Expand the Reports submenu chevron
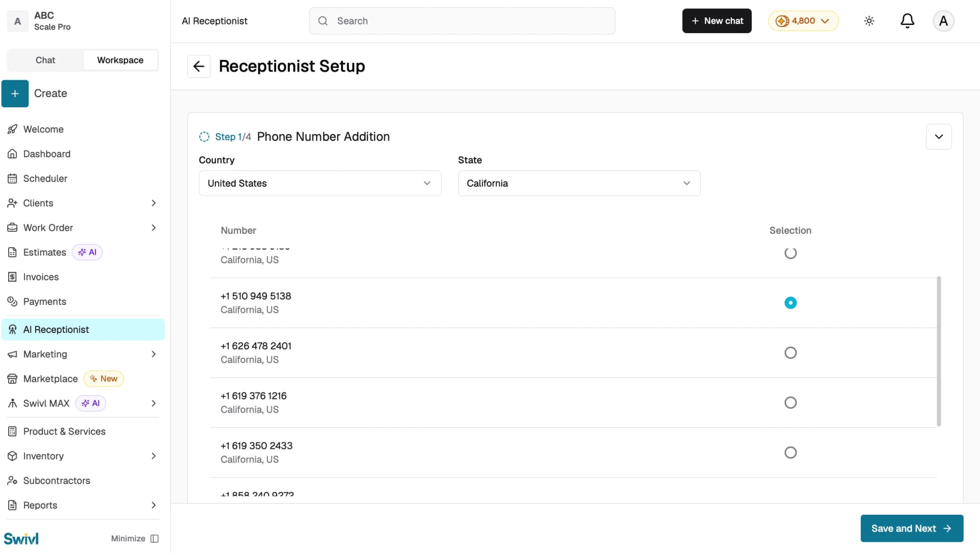Image resolution: width=980 pixels, height=553 pixels. click(x=154, y=505)
